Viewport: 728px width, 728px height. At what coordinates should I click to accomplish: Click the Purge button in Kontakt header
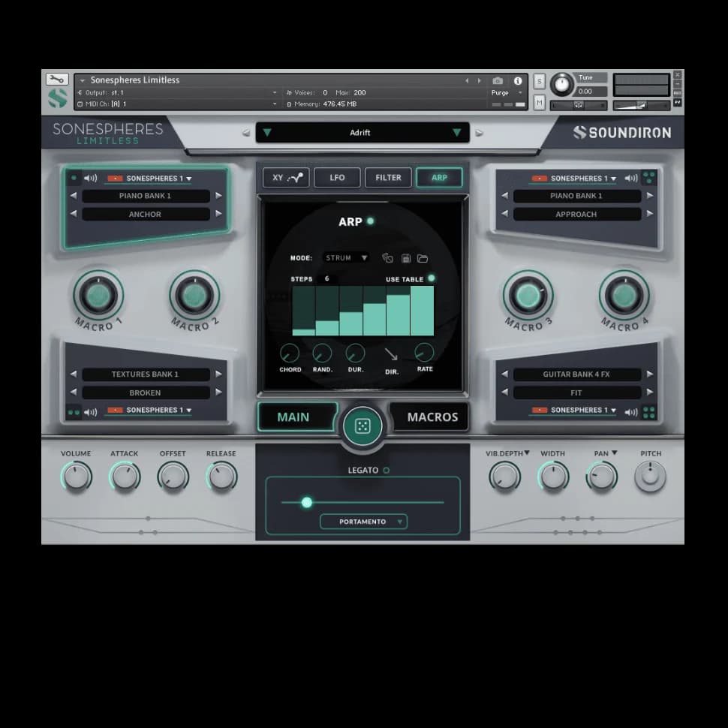pyautogui.click(x=500, y=92)
